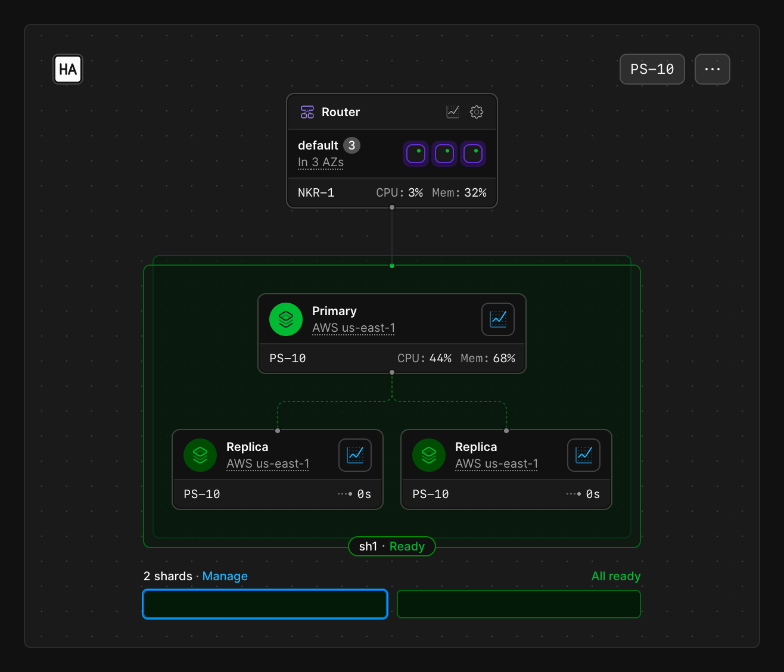Click the Primary PS-10 size label
This screenshot has width=784, height=672.
[288, 358]
